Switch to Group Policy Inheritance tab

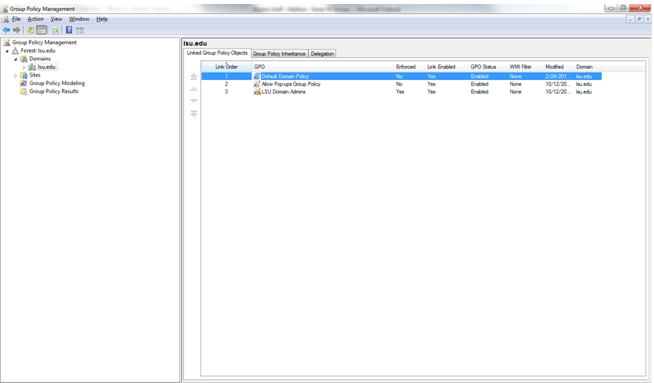point(279,54)
